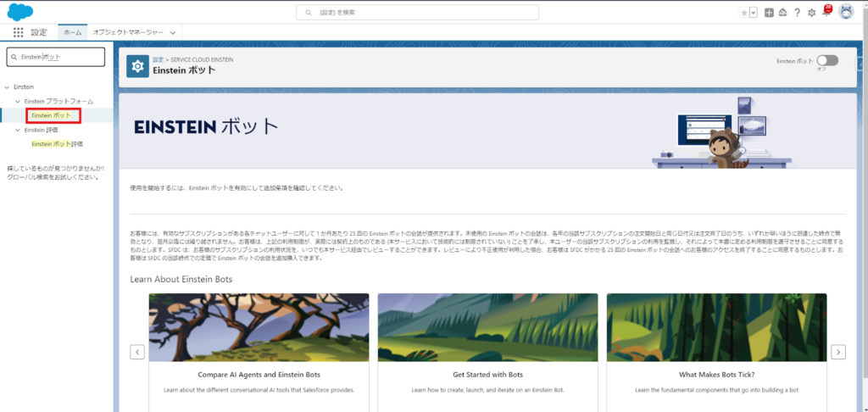Click the favorites star icon
Image resolution: width=868 pixels, height=412 pixels.
pyautogui.click(x=743, y=13)
